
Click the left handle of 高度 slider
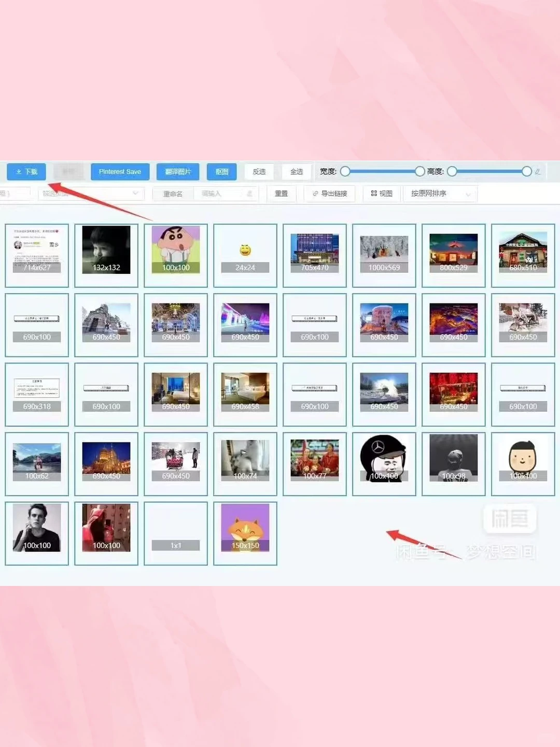point(452,171)
